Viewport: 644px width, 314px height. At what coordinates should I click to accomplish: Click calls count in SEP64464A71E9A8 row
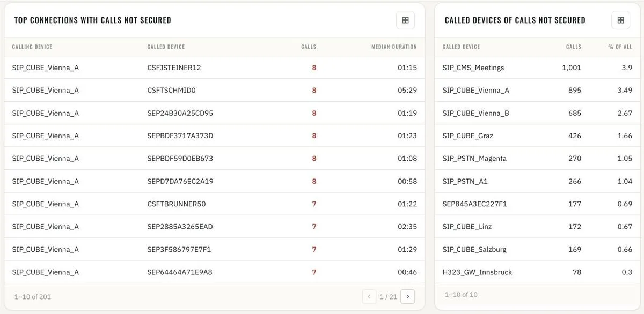pyautogui.click(x=314, y=272)
